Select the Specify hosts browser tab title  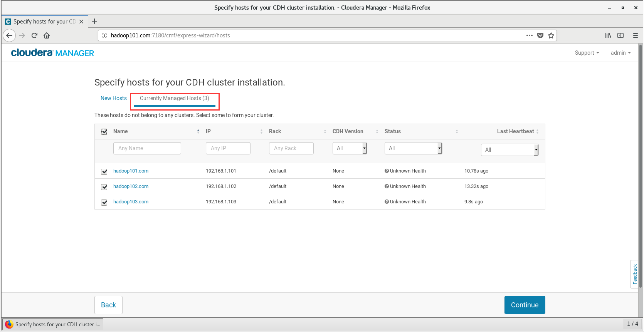[x=45, y=22]
